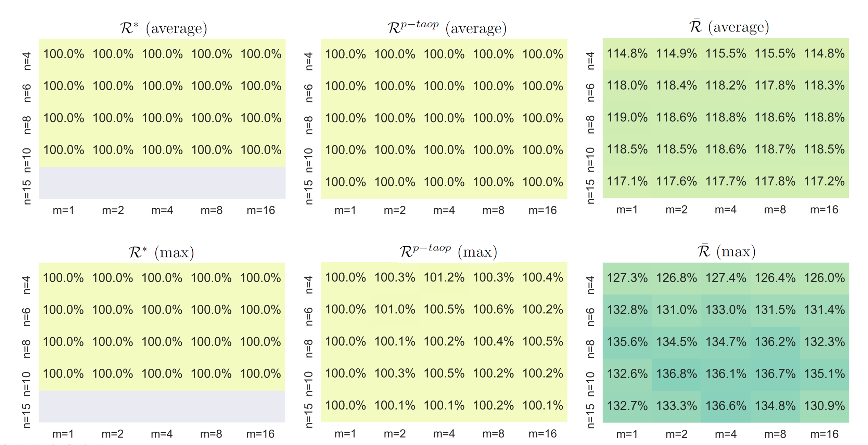868x445 pixels.
Task: Click the 101.2% cell in p-taop max
Action: [x=444, y=277]
